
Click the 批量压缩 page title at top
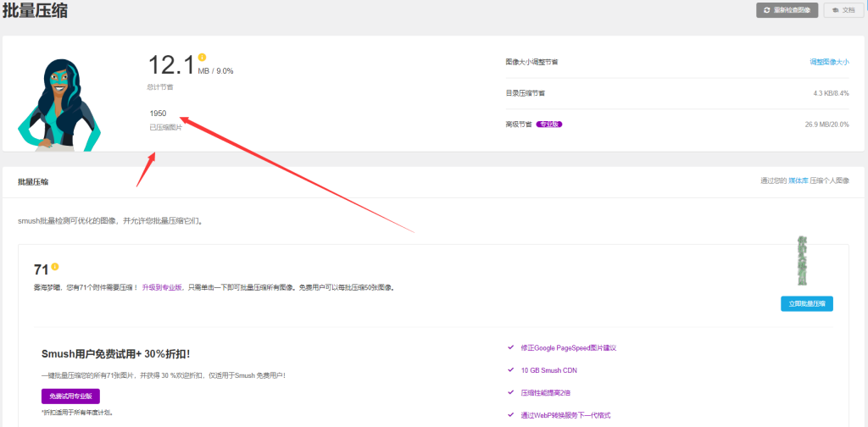35,10
